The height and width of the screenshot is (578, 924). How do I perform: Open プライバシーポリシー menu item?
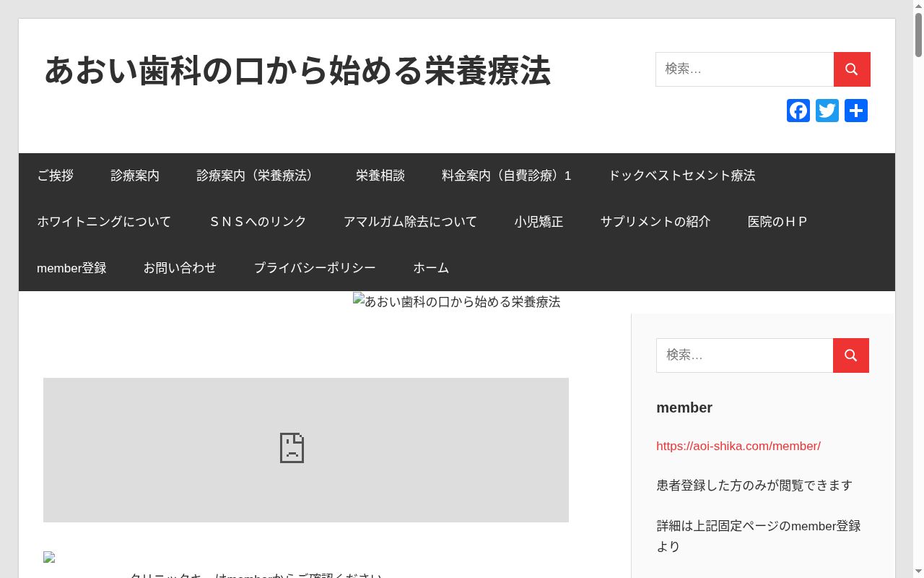(x=315, y=268)
